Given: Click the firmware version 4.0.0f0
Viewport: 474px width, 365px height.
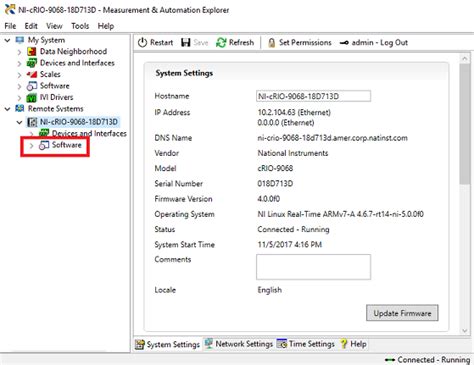Looking at the screenshot, I should click(269, 199).
